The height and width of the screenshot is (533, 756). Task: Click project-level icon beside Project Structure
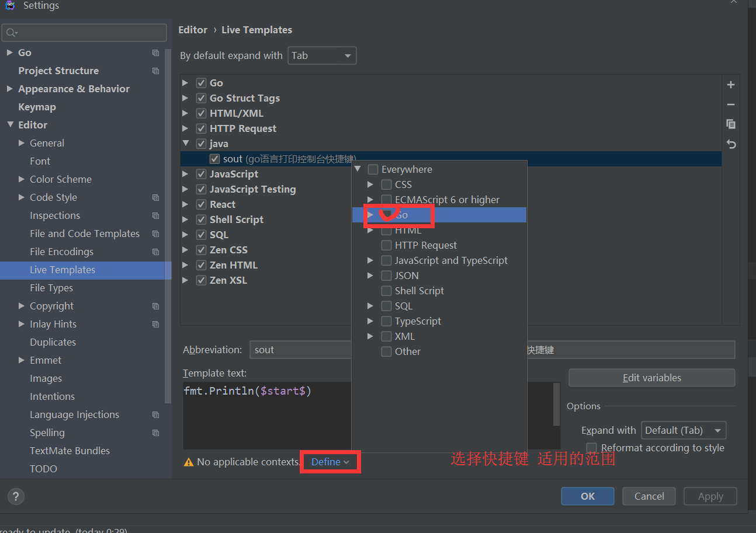pos(155,71)
